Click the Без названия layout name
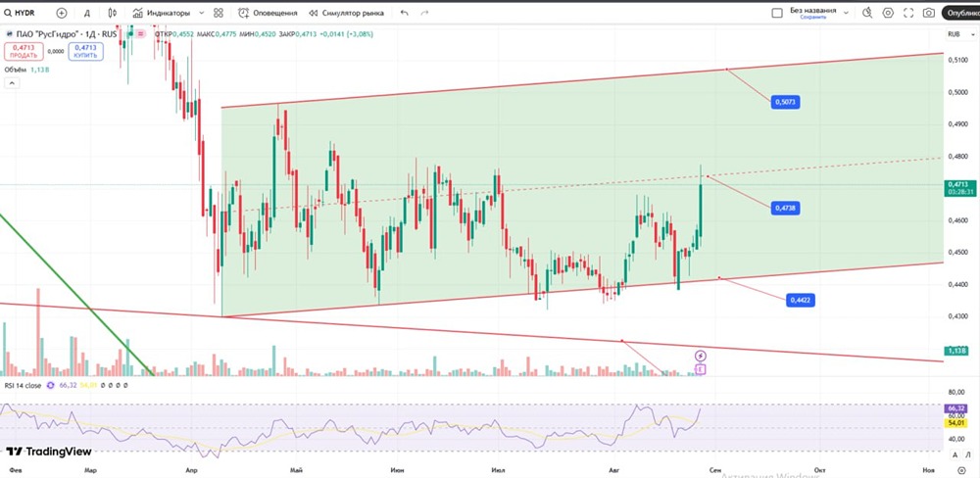980x478 pixels. 812,10
